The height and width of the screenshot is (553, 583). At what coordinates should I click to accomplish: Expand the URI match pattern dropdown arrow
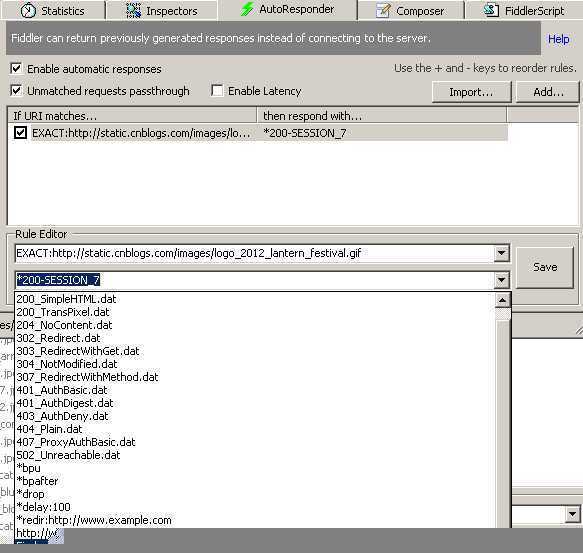click(501, 253)
